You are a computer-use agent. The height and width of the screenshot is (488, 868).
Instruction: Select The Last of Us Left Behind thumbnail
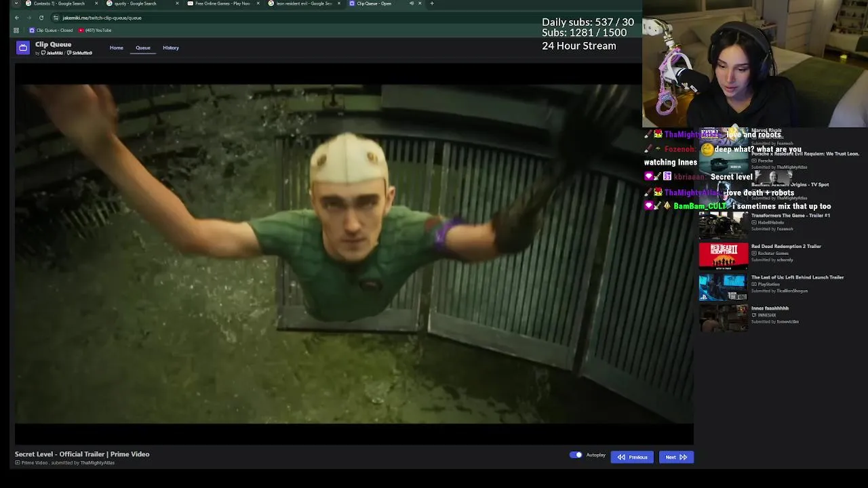[723, 287]
